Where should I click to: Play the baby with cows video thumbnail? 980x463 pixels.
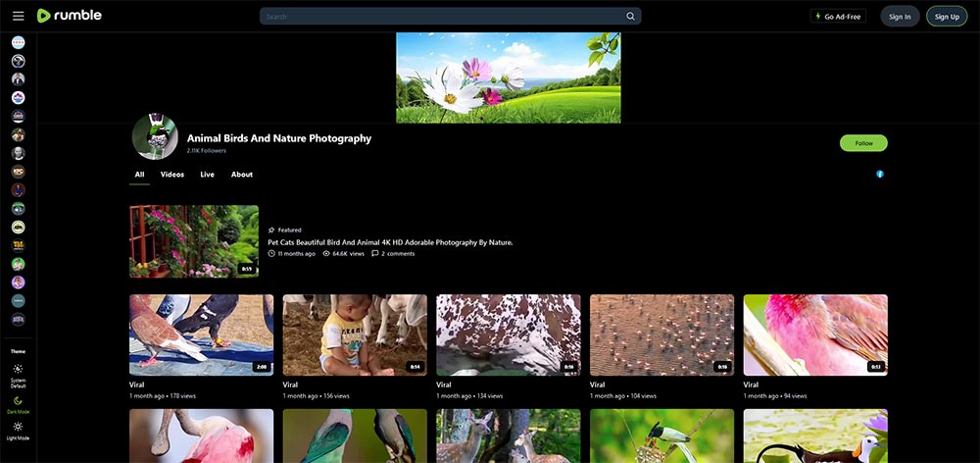point(355,334)
